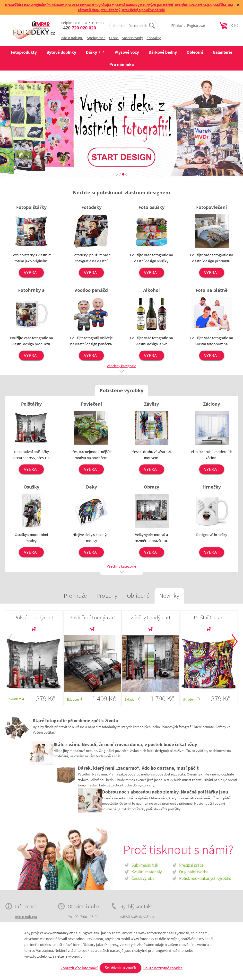The width and height of the screenshot is (243, 980).
Task: Click Souhlasit a zavřít cookie button
Action: (x=120, y=968)
